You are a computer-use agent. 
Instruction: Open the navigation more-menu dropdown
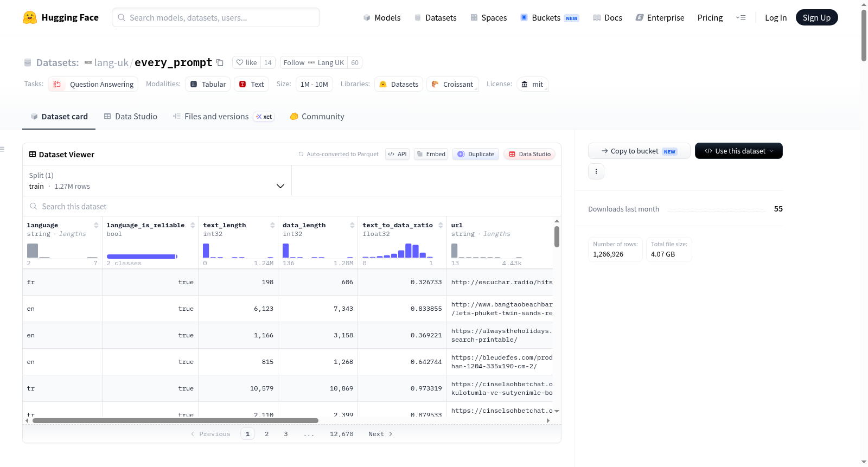741,17
